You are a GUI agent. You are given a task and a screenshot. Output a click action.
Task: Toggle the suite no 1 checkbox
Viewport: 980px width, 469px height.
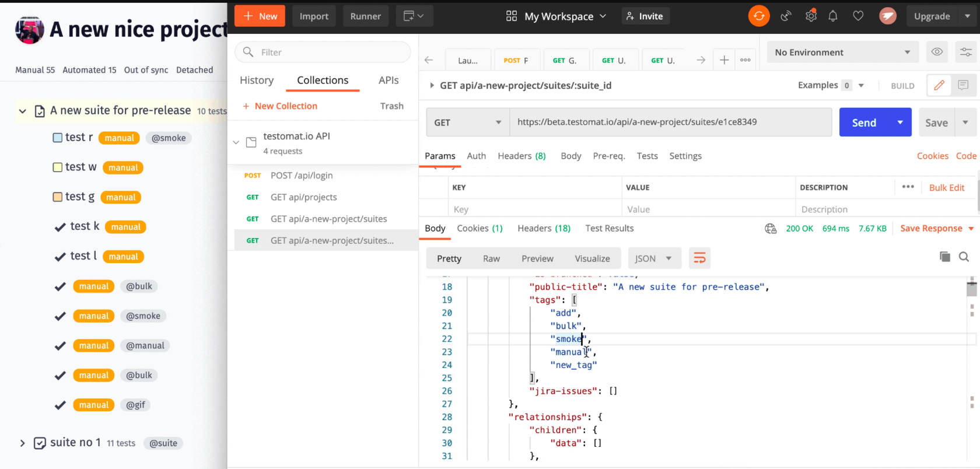point(40,443)
